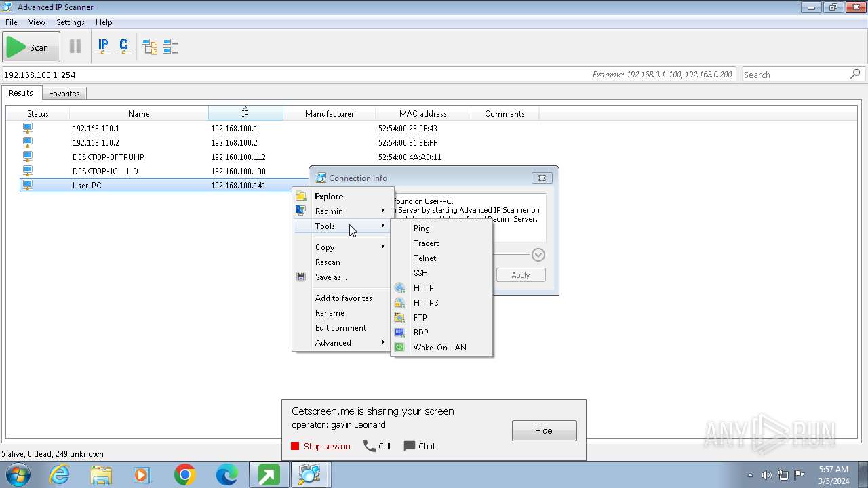Click the HTTPS lock globe icon
The image size is (868, 488).
[399, 302]
